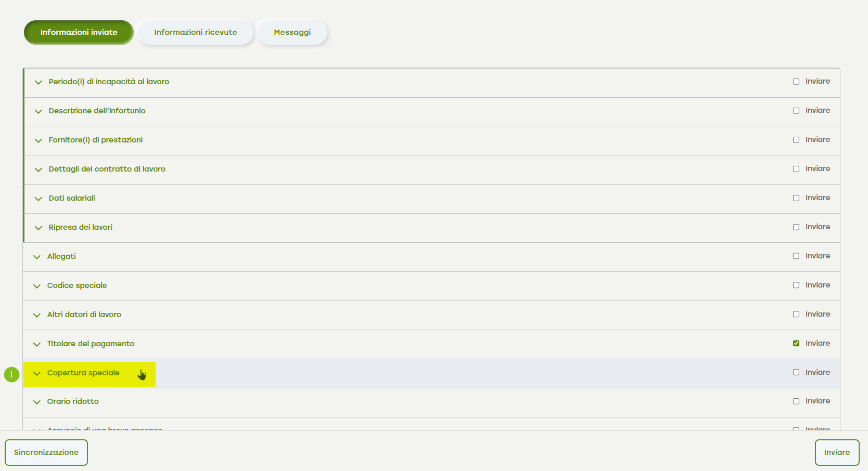This screenshot has height=471, width=868.
Task: Open the Fornitore(i) di prestazioni chevron
Action: tap(38, 140)
